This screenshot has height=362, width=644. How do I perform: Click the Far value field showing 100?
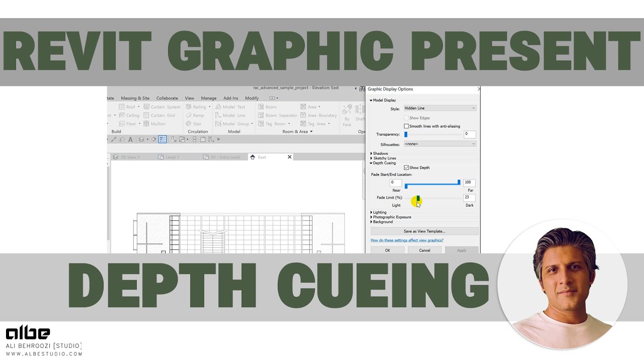coord(470,183)
